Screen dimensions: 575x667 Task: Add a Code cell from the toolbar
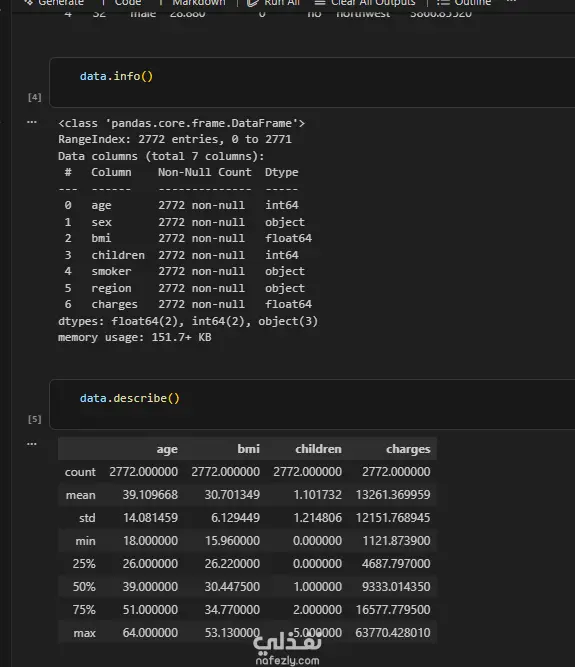[121, 3]
